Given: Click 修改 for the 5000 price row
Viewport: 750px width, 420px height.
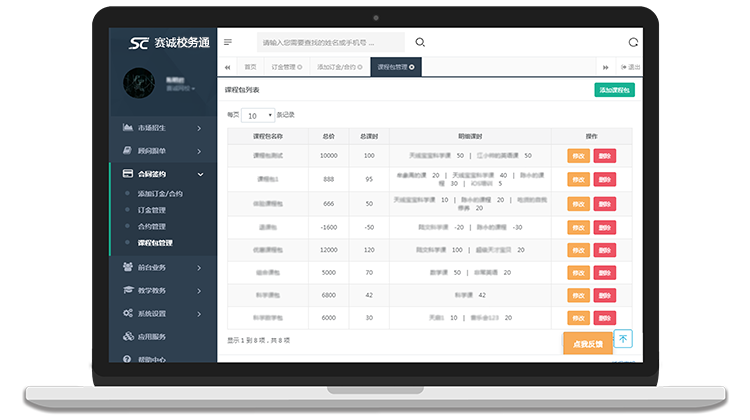Looking at the screenshot, I should 578,273.
